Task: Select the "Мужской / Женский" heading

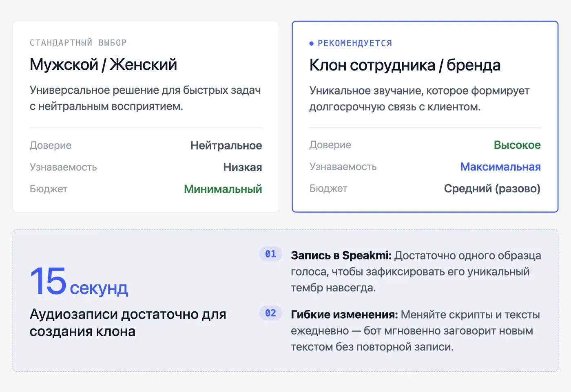Action: click(104, 65)
